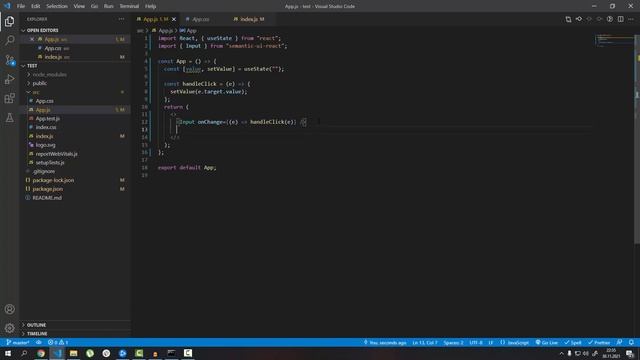Screen dimensions: 640x360
Task: Click the Open Changes icon in editor toolbar
Action: (568, 19)
